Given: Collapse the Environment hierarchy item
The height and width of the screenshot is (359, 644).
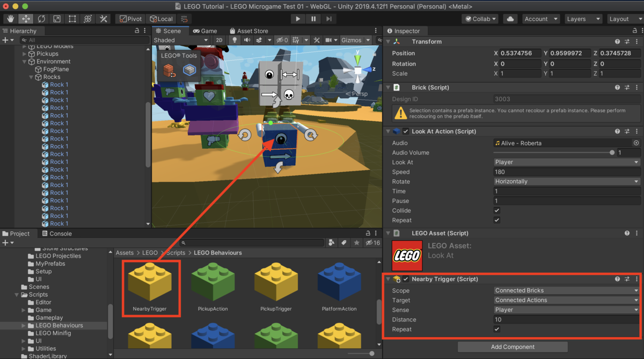Looking at the screenshot, I should coord(24,62).
